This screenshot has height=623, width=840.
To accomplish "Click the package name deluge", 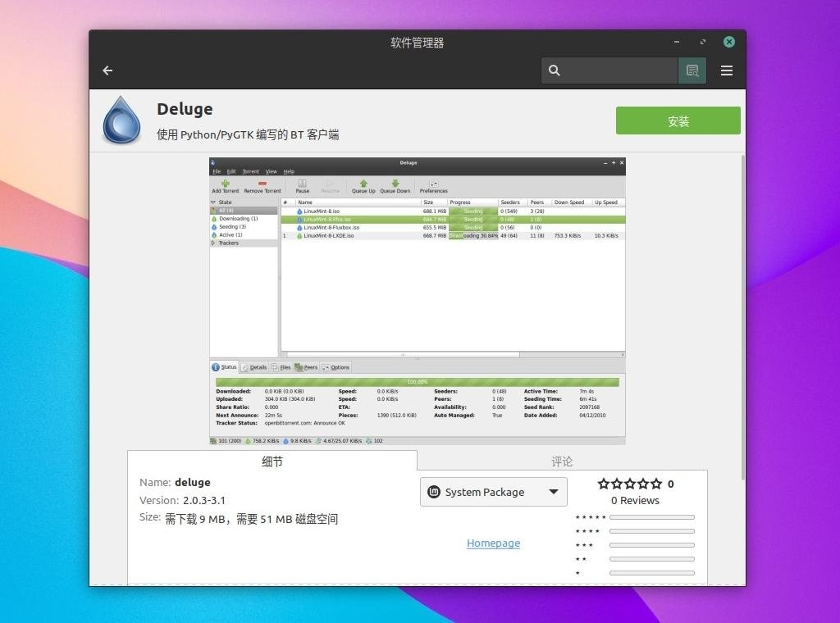I will tap(192, 482).
